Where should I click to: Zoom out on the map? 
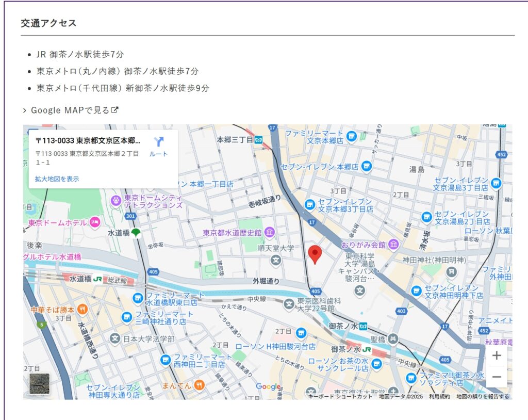497,377
